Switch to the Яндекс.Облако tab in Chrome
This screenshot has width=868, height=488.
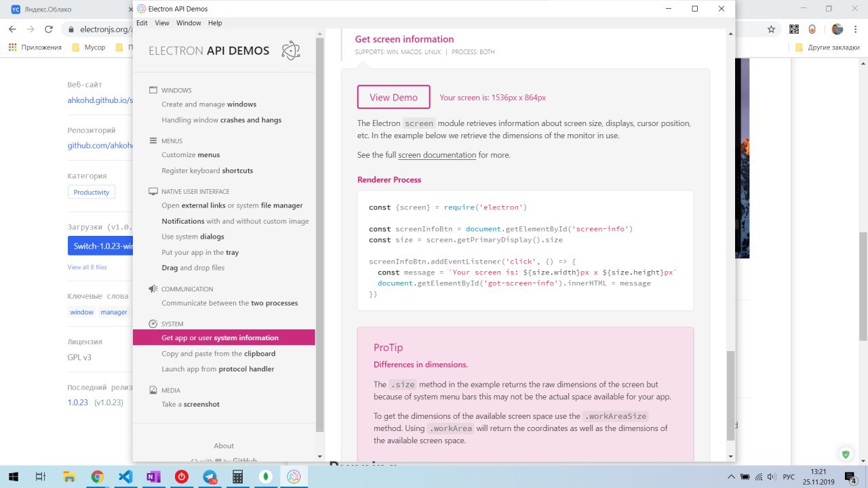point(66,9)
